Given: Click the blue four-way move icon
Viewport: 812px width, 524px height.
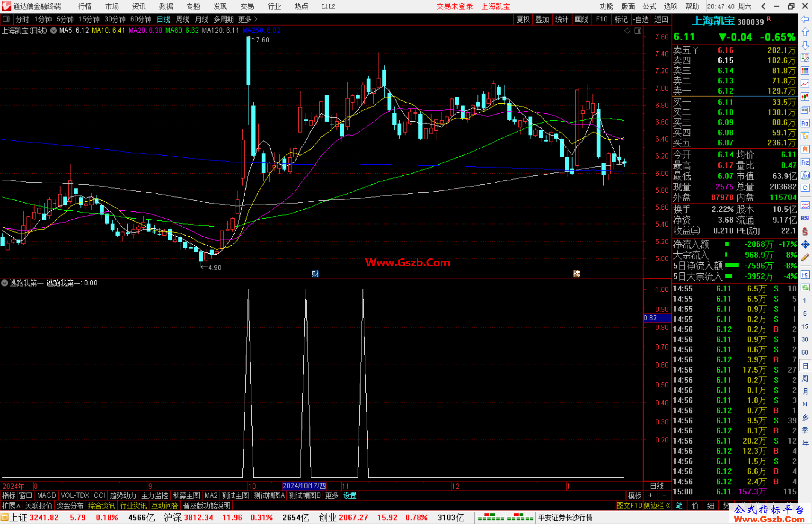Looking at the screenshot, I should pyautogui.click(x=805, y=245).
